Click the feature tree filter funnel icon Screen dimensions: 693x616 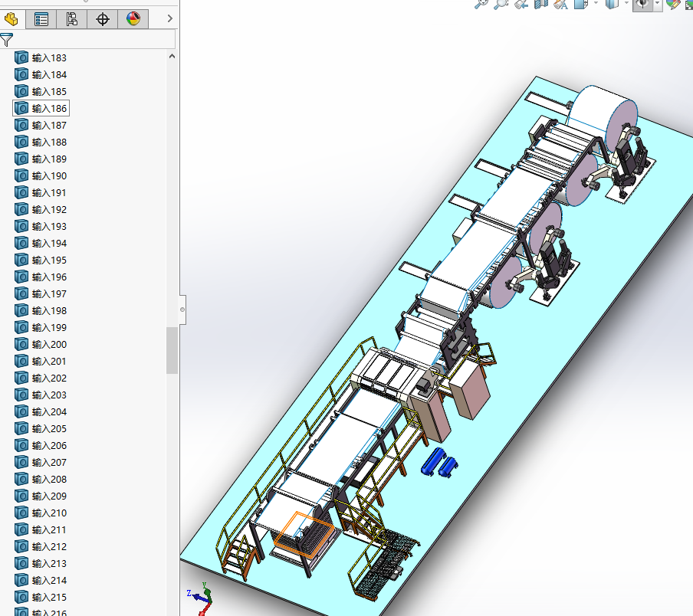7,40
